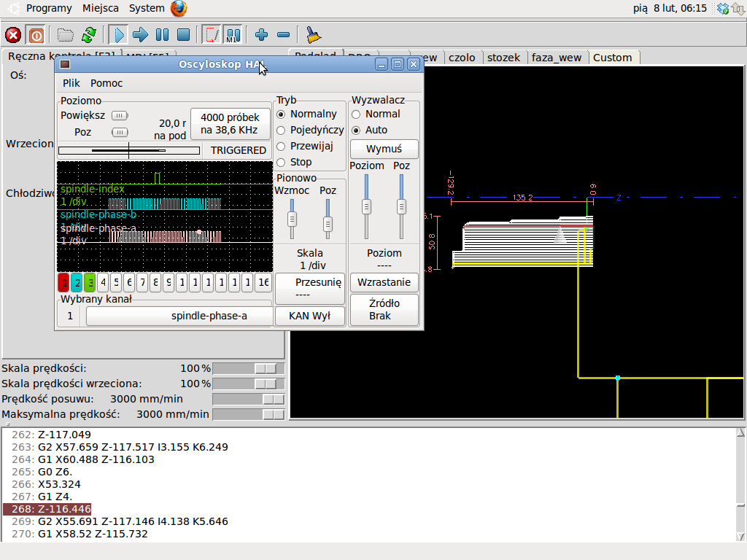Select Normalny run mode
This screenshot has height=560, width=747.
(307, 114)
